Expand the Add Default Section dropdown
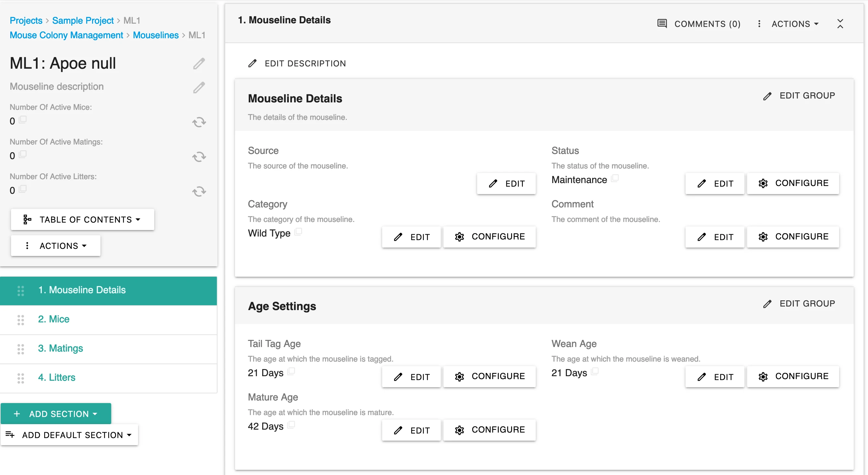The width and height of the screenshot is (868, 475). click(69, 435)
